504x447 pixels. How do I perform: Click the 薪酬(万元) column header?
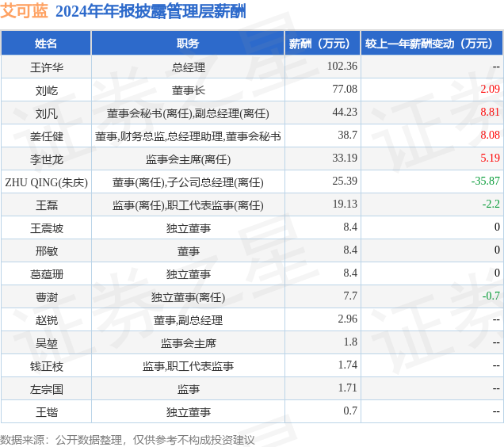point(323,44)
